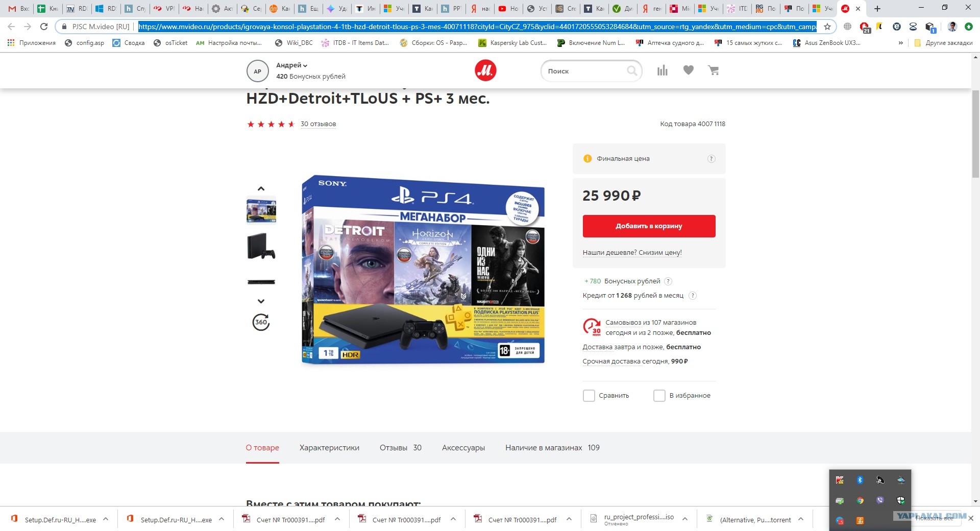Add the console to cart via Добавить в корзину
980x531 pixels.
click(649, 226)
